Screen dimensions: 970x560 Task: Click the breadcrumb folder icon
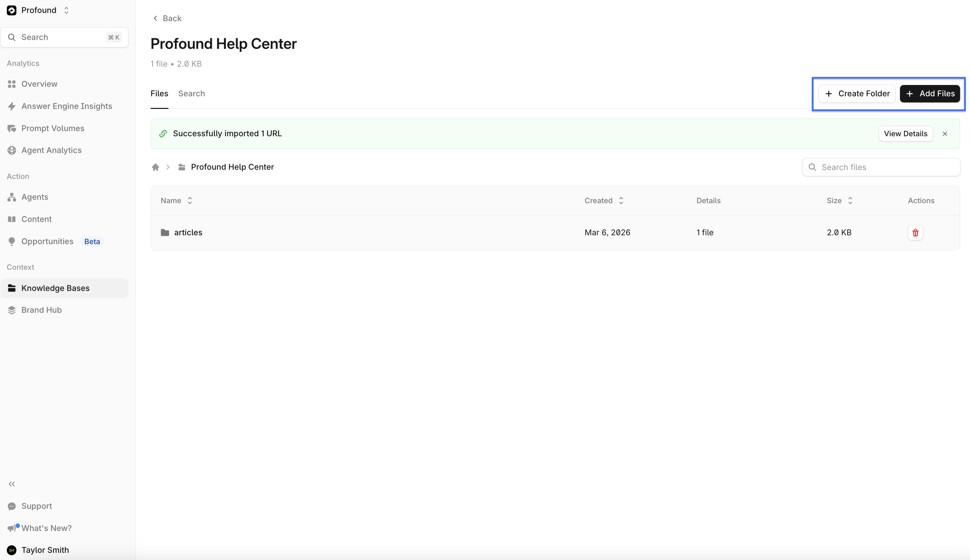coord(182,167)
